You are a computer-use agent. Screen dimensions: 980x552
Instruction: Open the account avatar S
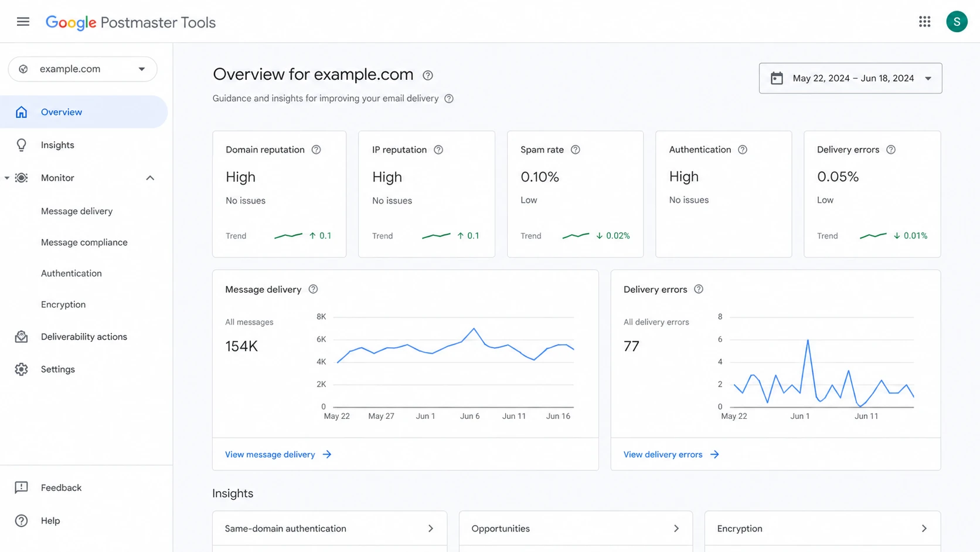pyautogui.click(x=957, y=22)
